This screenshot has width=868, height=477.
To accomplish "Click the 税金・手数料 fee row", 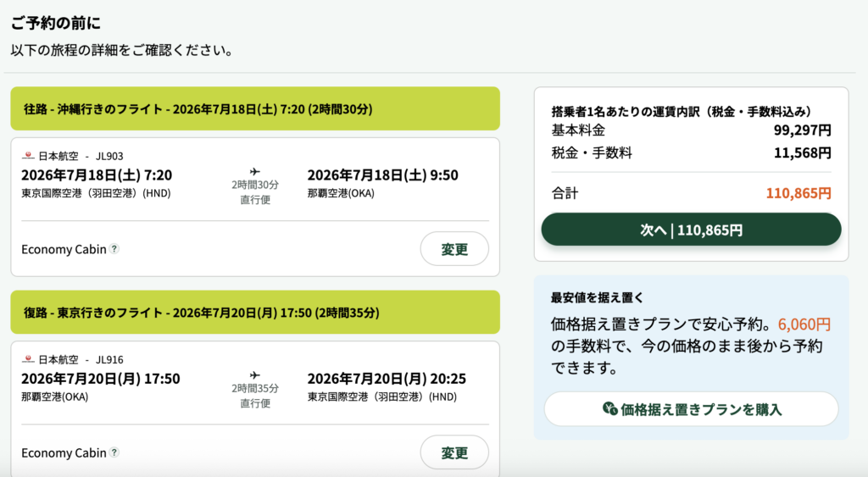I will 691,153.
